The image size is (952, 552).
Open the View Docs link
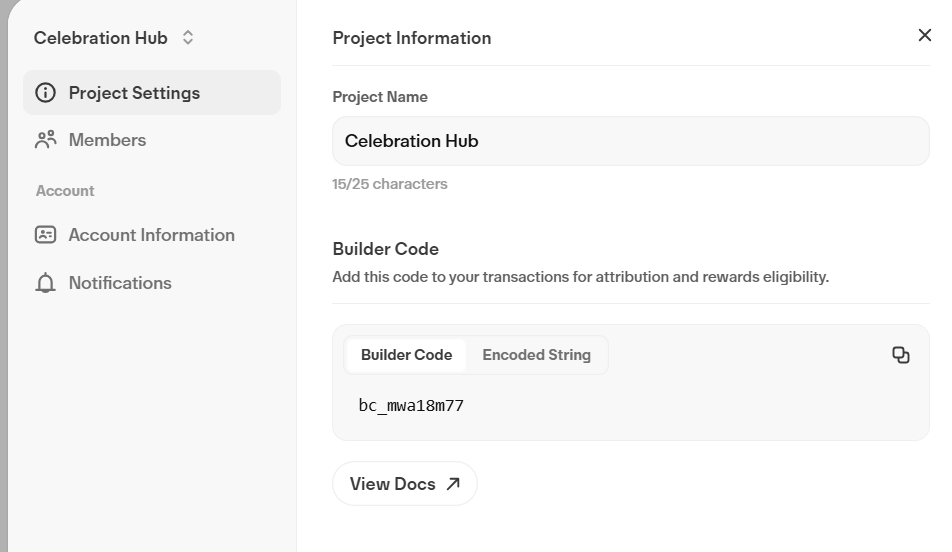coord(405,484)
